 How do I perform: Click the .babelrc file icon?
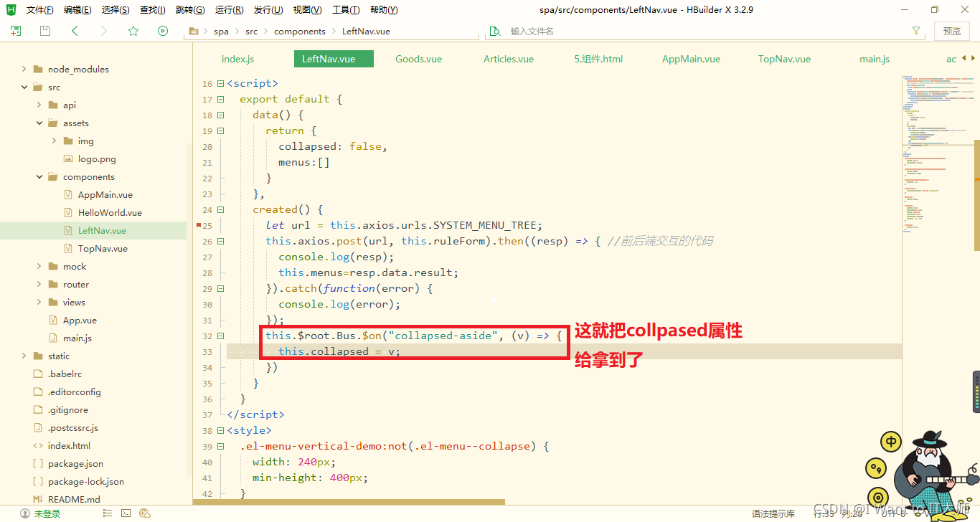click(38, 374)
